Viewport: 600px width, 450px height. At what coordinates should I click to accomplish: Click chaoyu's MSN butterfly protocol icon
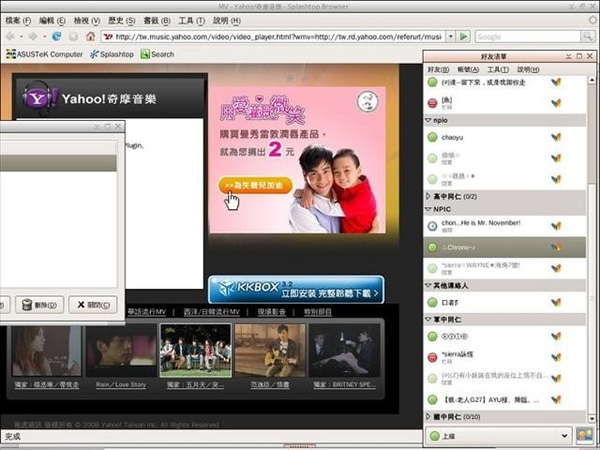click(556, 137)
